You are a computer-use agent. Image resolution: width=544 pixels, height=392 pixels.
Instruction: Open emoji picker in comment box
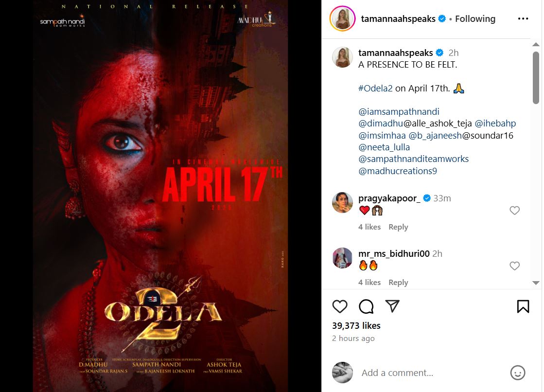pyautogui.click(x=518, y=373)
